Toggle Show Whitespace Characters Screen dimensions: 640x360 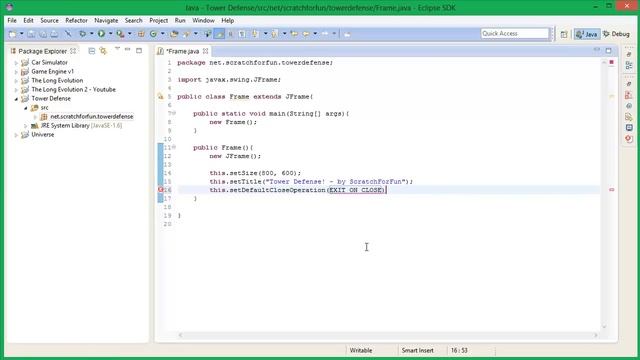tap(242, 34)
